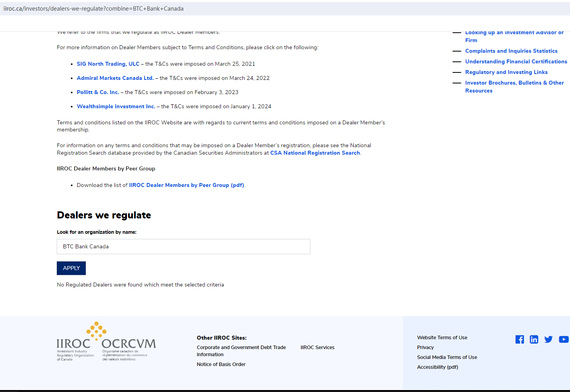
Task: Open the IIROC Facebook page icon
Action: [520, 339]
